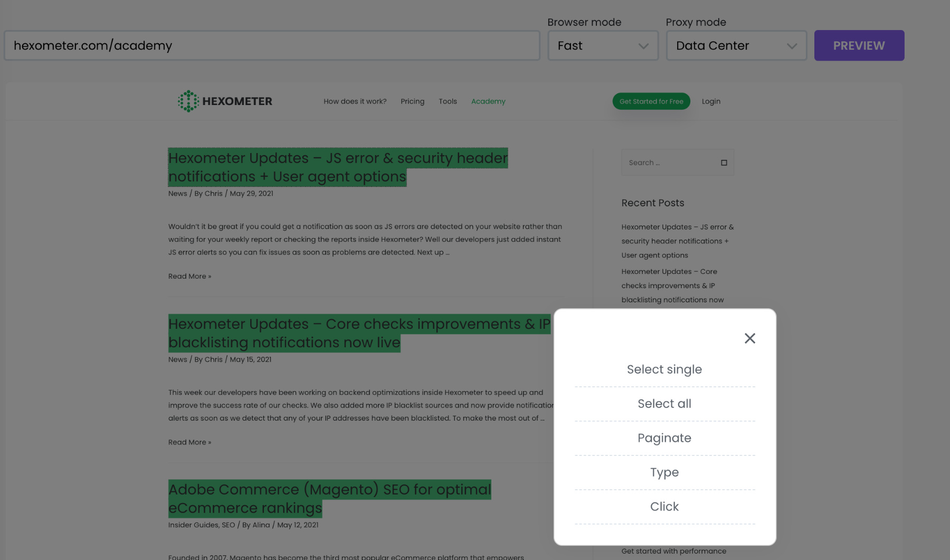The image size is (950, 560).
Task: Open recent post JS error & security header
Action: [678, 241]
